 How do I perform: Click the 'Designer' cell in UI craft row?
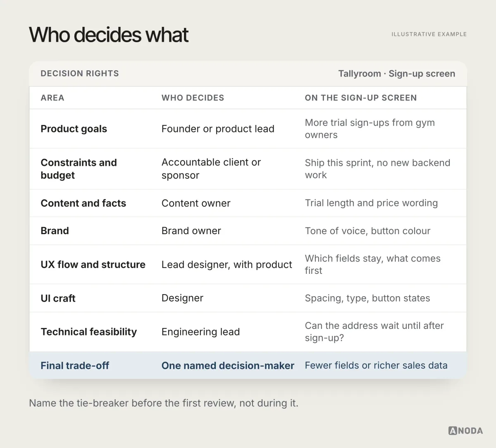[x=182, y=298]
